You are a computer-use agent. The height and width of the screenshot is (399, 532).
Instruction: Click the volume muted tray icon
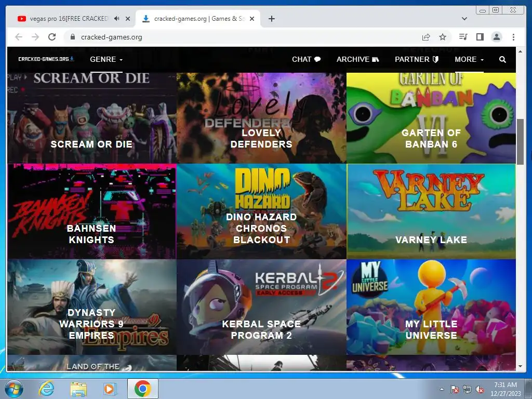pyautogui.click(x=480, y=389)
